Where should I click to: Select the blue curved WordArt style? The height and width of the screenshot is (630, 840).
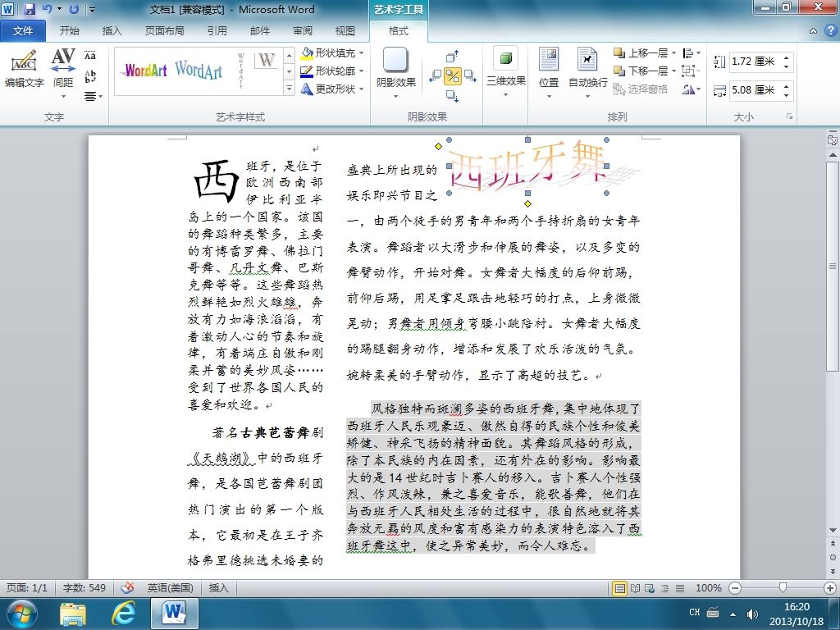pos(199,71)
